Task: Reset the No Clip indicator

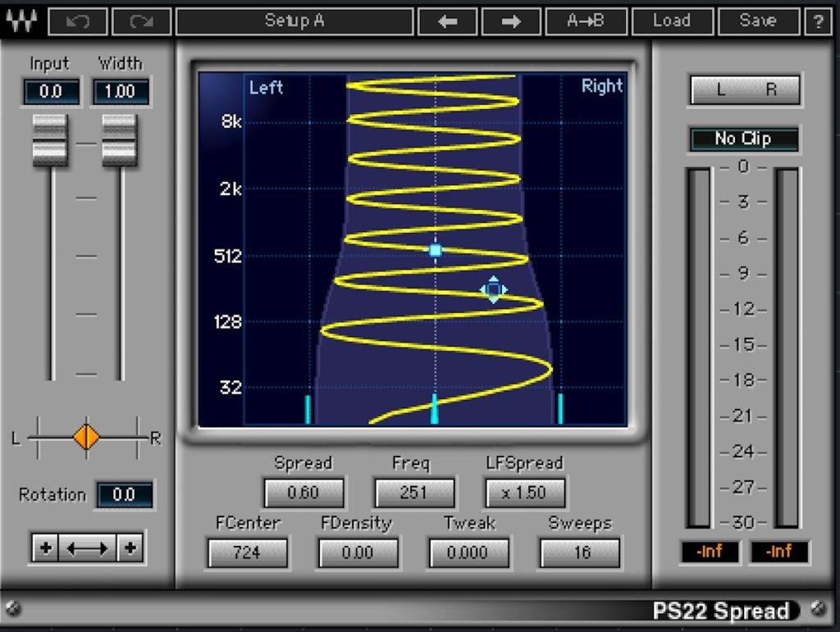Action: 743,139
